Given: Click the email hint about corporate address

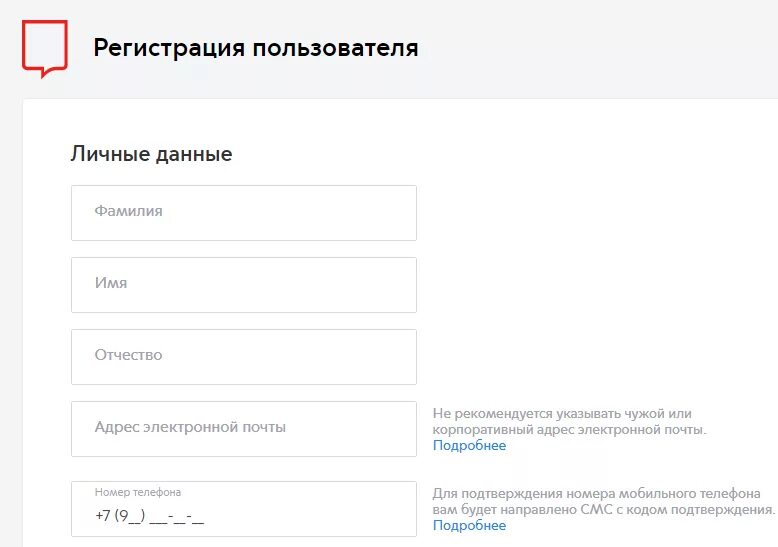Looking at the screenshot, I should click(x=570, y=421).
